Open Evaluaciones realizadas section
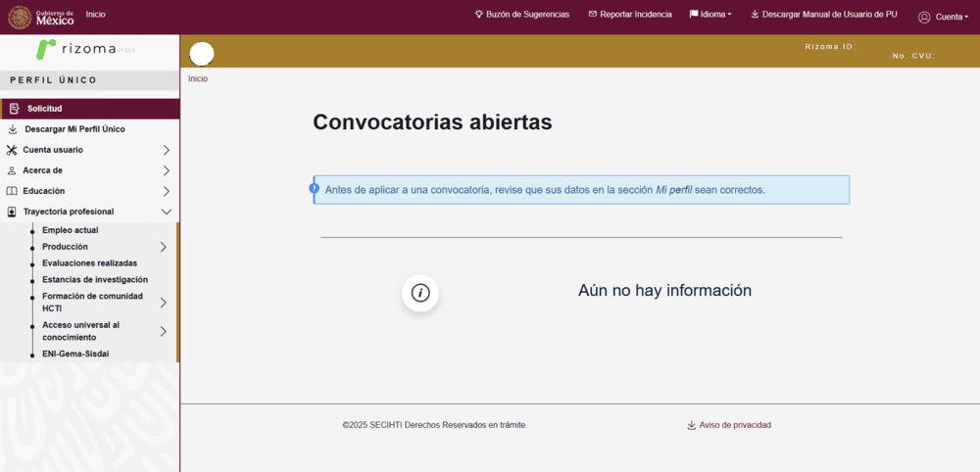980x472 pixels. (x=89, y=262)
